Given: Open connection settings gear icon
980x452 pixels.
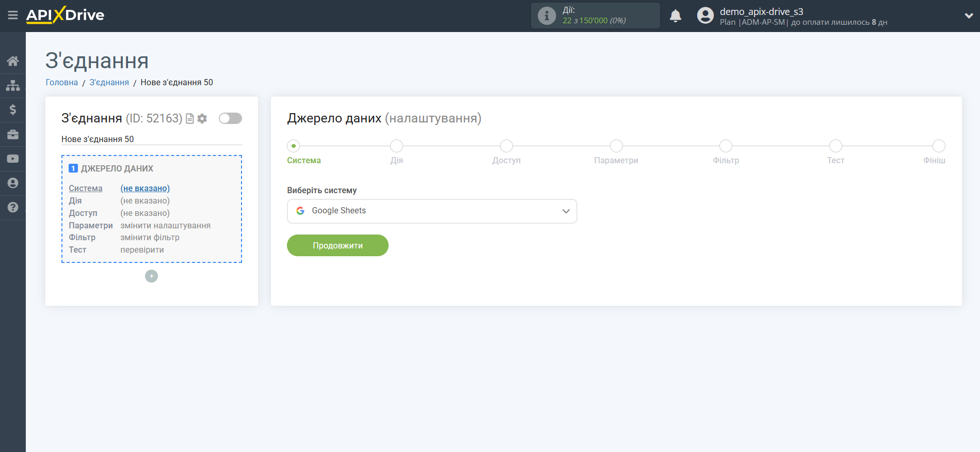Looking at the screenshot, I should pos(202,118).
